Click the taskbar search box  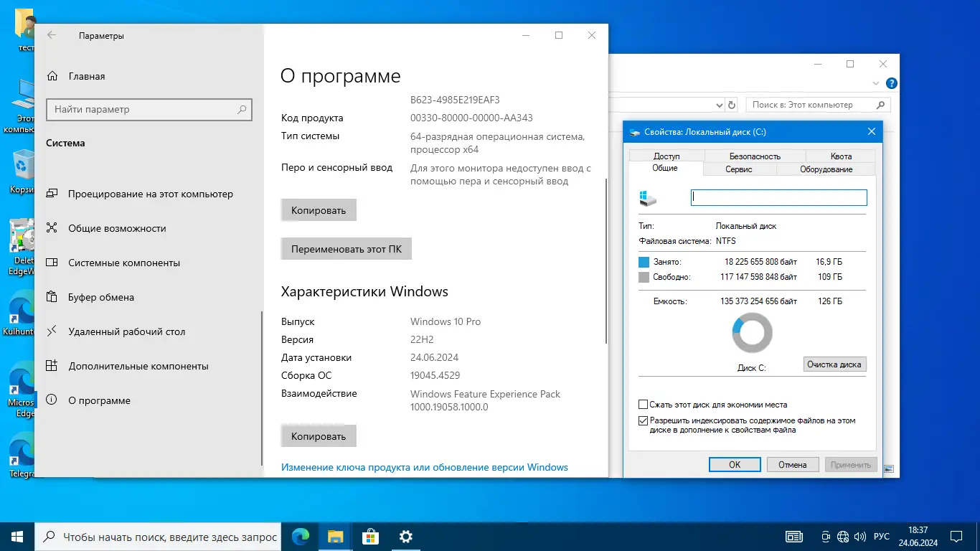[159, 537]
